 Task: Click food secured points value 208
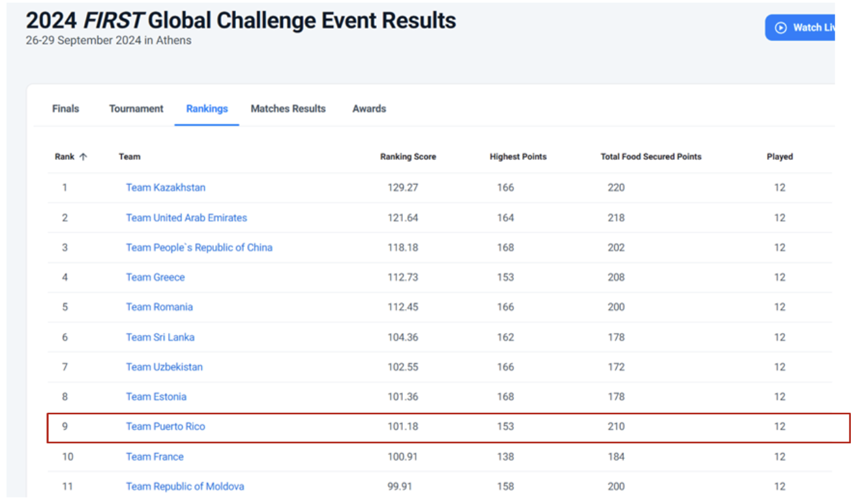pyautogui.click(x=616, y=277)
